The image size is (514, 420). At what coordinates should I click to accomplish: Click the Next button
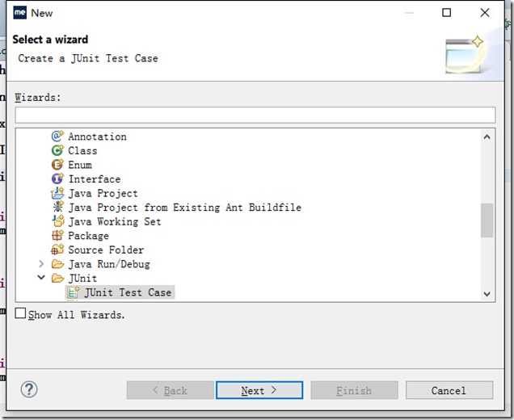click(x=259, y=390)
